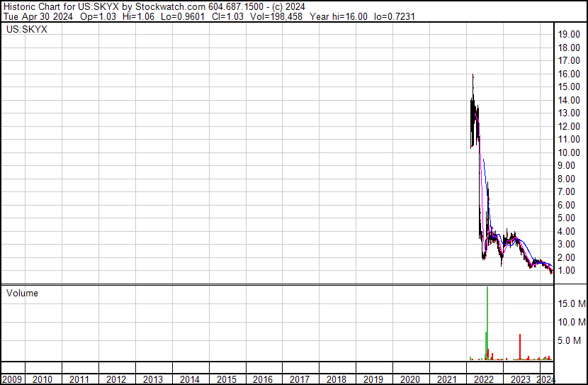This screenshot has width=588, height=385.
Task: Click the 2015 year label on time axis
Action: (227, 379)
